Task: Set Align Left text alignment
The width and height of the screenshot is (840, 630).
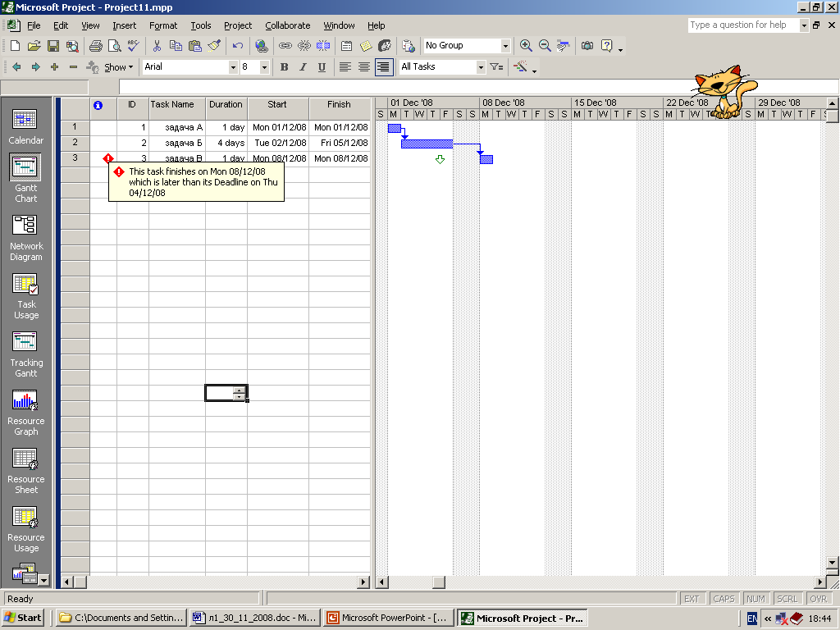Action: click(345, 67)
